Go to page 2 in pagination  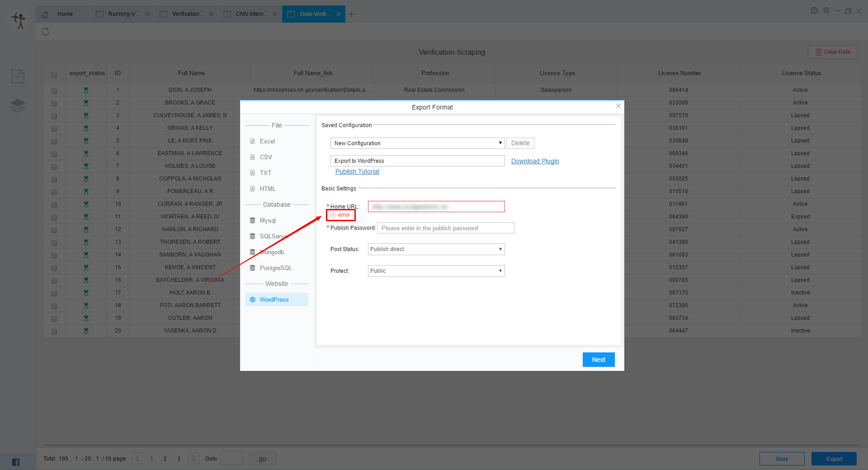tap(165, 459)
